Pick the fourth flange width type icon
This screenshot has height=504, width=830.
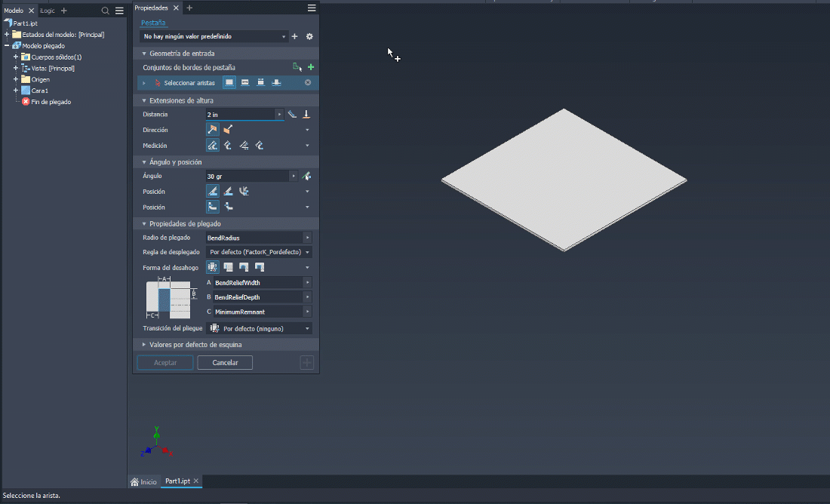pyautogui.click(x=276, y=82)
